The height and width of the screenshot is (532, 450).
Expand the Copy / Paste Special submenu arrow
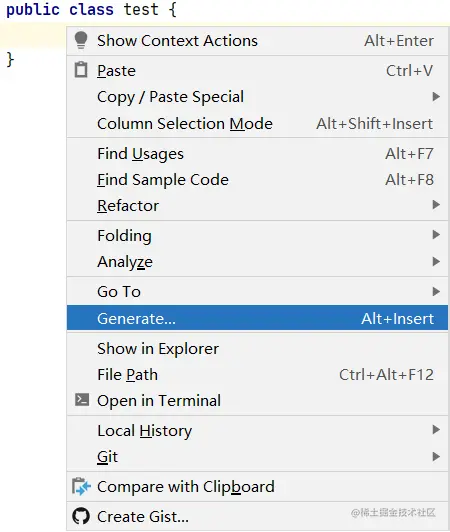click(x=436, y=97)
